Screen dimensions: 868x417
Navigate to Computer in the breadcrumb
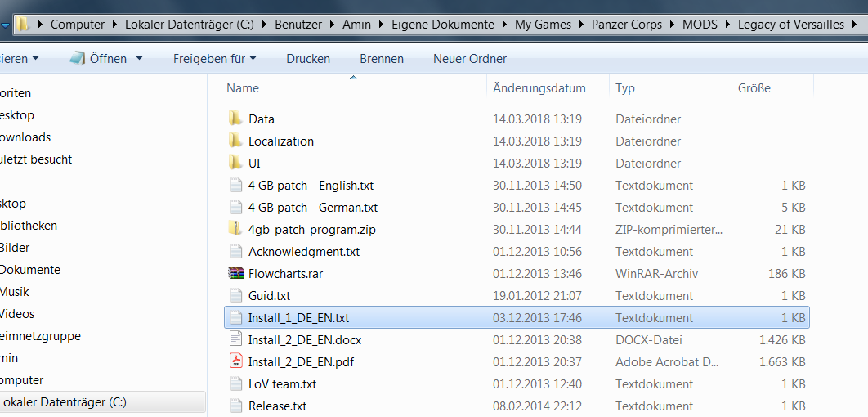(78, 25)
